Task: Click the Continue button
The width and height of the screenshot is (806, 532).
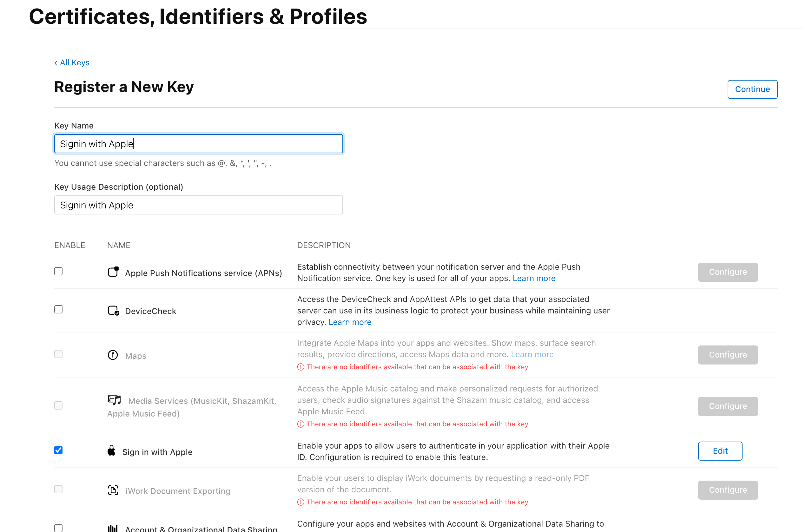Action: pos(752,89)
